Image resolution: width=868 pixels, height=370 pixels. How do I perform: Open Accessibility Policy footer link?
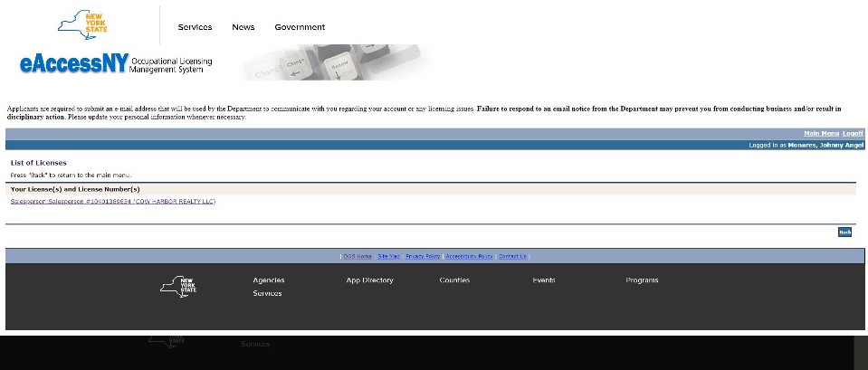(x=469, y=257)
